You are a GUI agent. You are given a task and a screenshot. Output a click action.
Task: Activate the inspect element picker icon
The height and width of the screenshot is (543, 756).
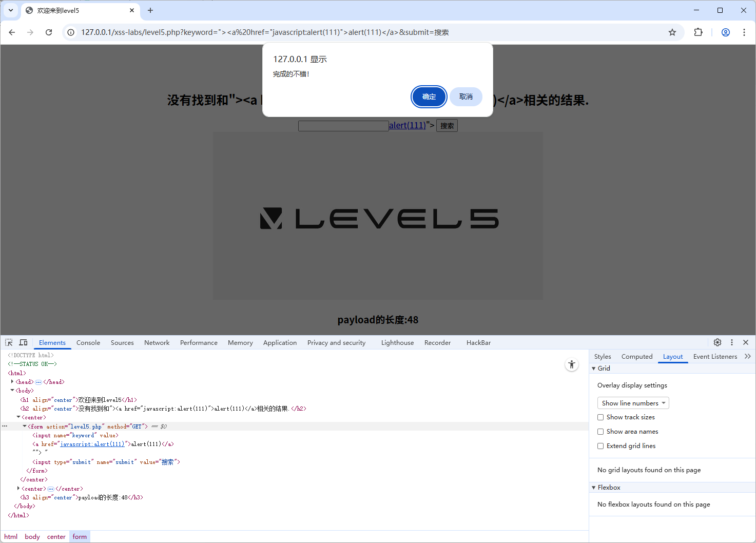click(9, 342)
